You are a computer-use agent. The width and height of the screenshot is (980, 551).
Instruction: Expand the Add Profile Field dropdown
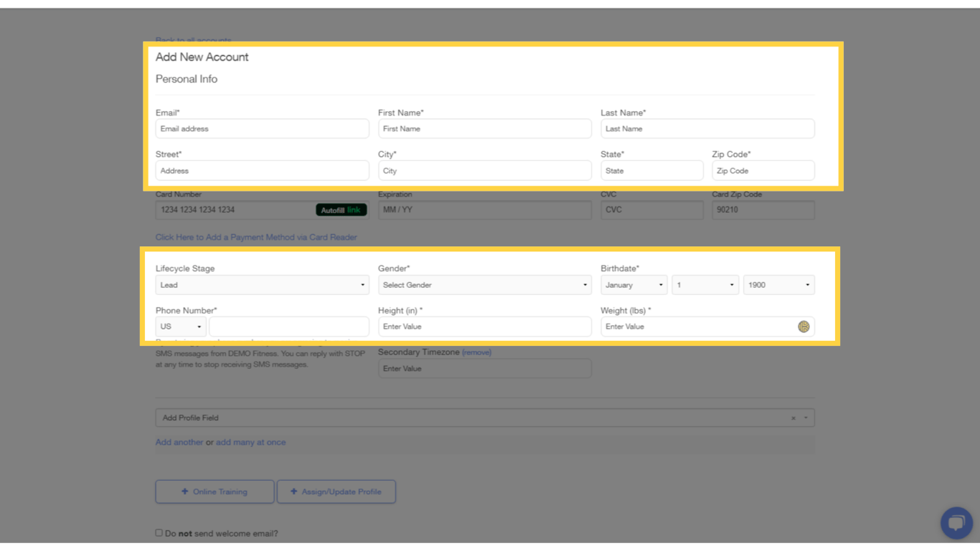point(805,417)
